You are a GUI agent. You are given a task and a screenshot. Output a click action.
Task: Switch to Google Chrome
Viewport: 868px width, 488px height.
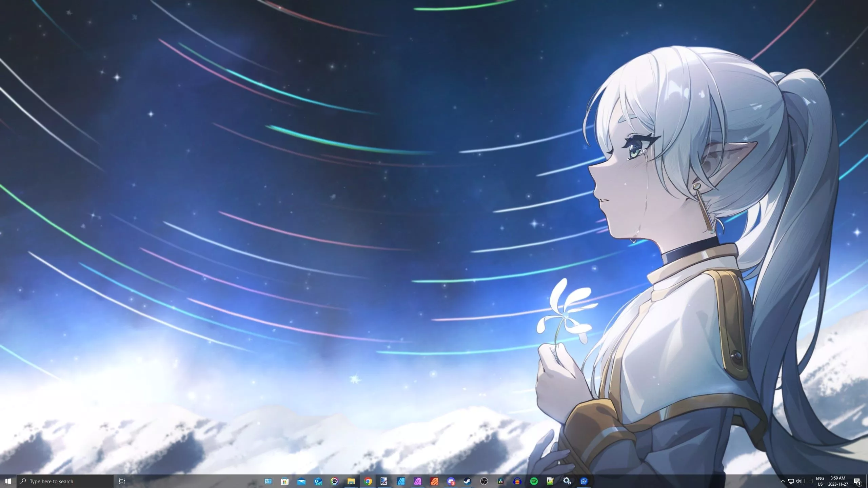coord(368,481)
